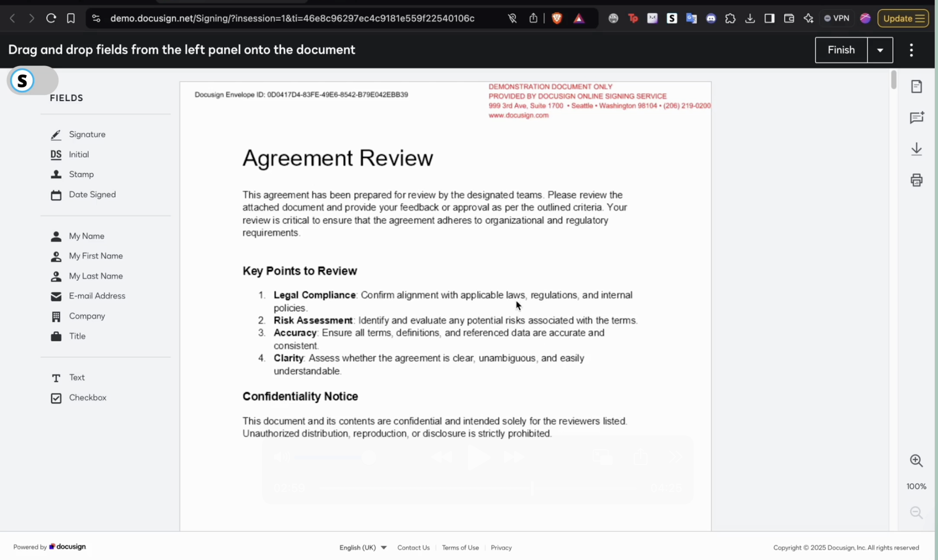Open the Terms of Use link
Image resolution: width=938 pixels, height=560 pixels.
460,548
